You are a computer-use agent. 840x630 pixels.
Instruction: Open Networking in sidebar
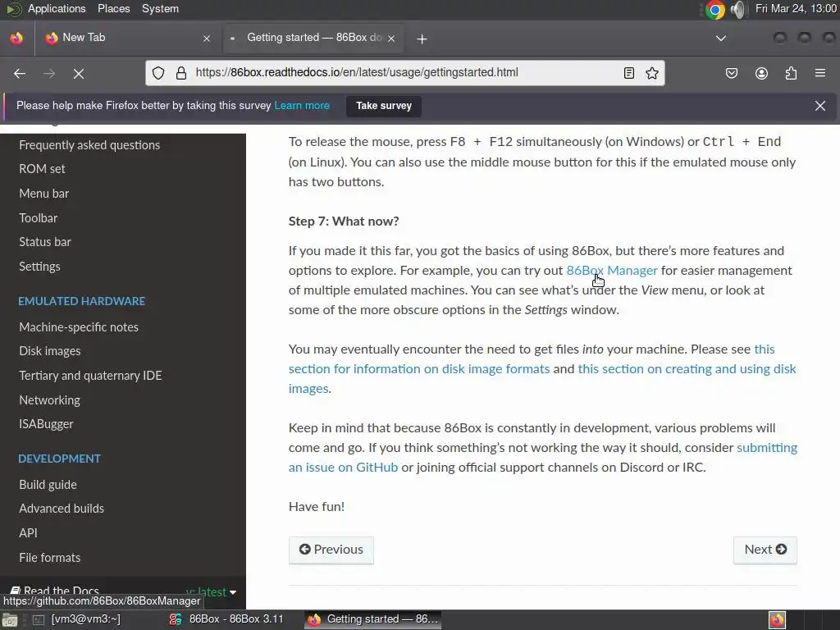click(x=50, y=400)
